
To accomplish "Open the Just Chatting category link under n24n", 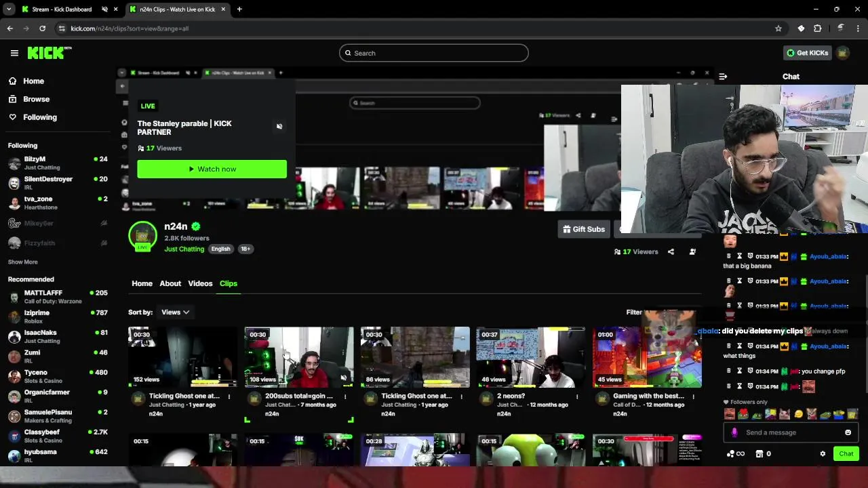I will (x=184, y=249).
